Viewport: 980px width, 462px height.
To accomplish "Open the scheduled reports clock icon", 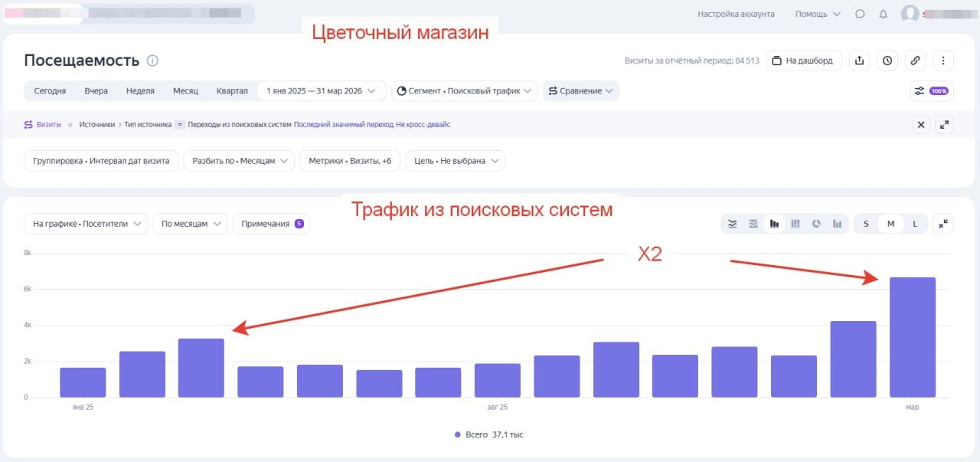I will [x=887, y=61].
